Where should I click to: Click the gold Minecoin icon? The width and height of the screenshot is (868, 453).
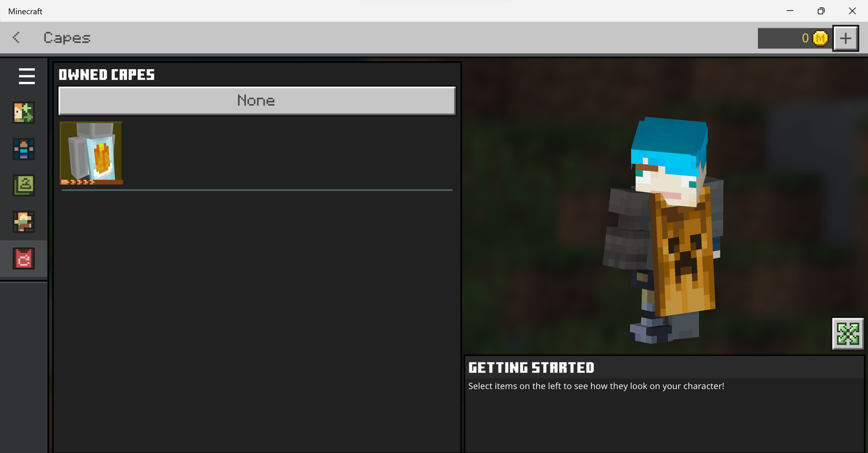click(x=820, y=38)
